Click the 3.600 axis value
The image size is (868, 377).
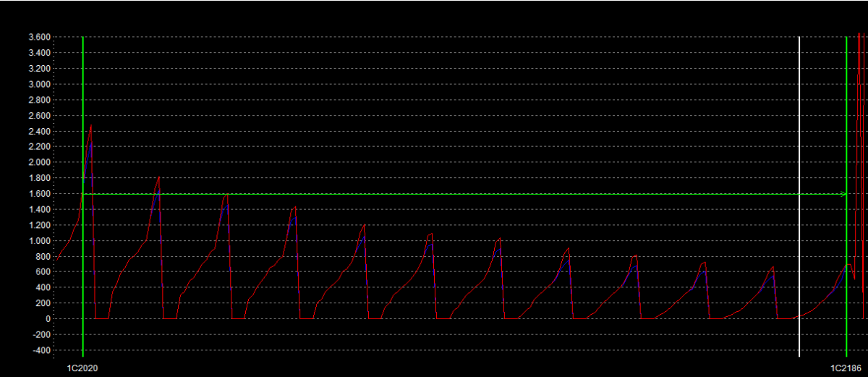click(x=39, y=37)
